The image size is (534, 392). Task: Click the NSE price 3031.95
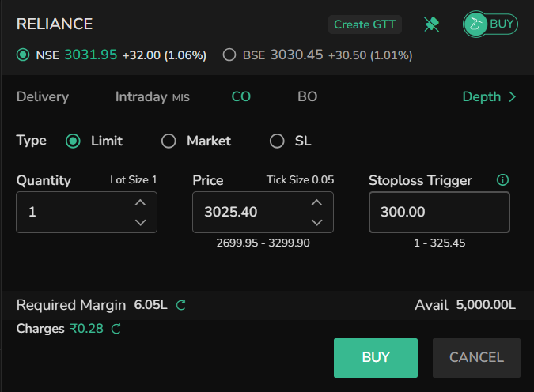(x=91, y=55)
